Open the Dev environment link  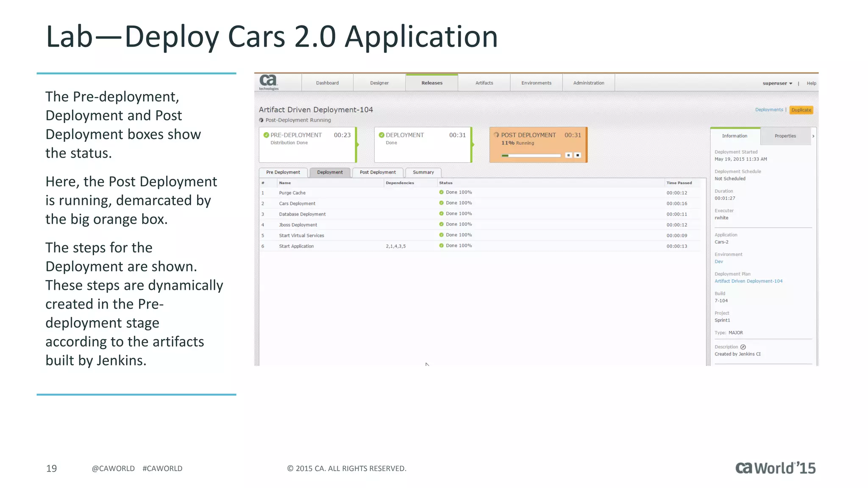pyautogui.click(x=719, y=262)
